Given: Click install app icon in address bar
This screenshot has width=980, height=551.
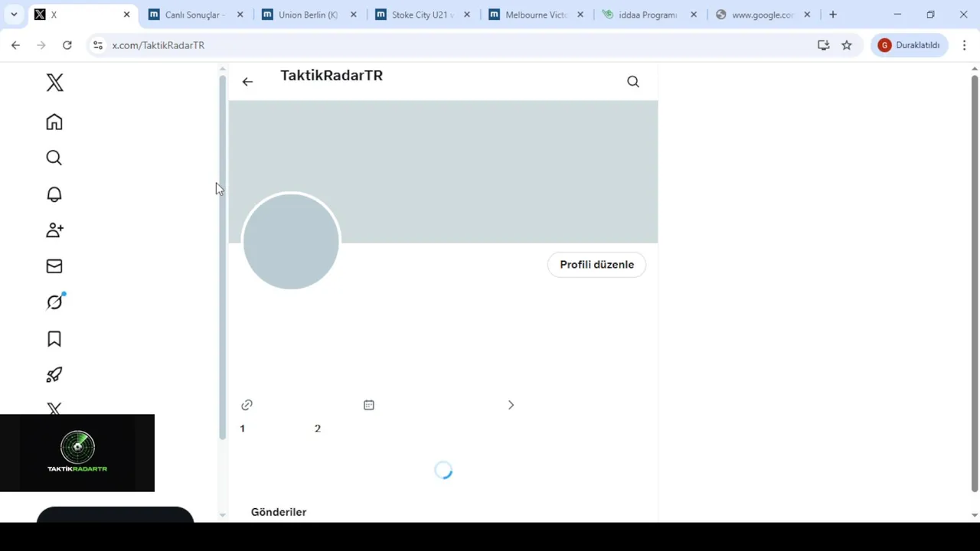Looking at the screenshot, I should (x=824, y=45).
